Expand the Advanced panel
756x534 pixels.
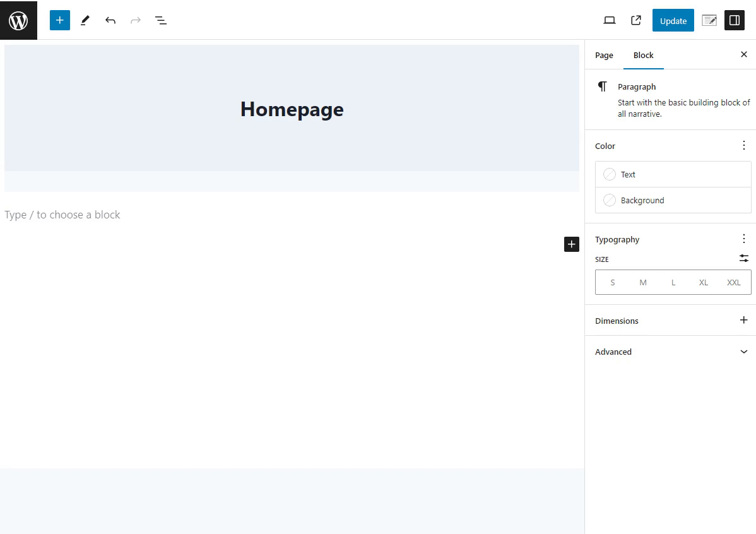pyautogui.click(x=671, y=352)
